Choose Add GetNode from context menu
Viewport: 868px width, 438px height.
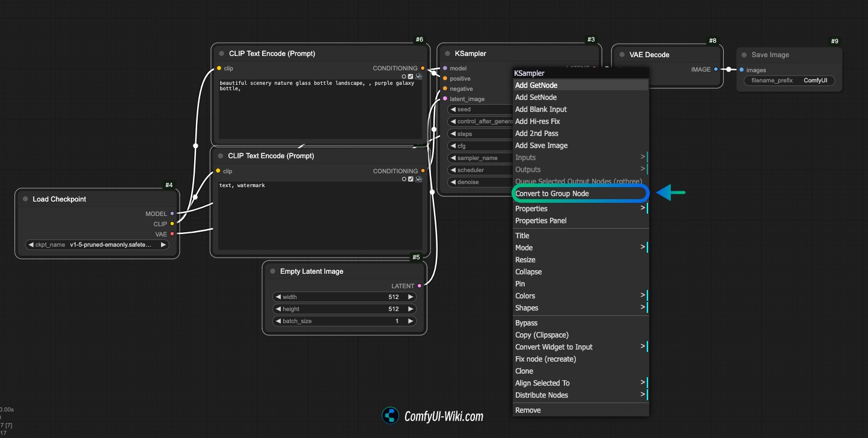[x=581, y=85]
